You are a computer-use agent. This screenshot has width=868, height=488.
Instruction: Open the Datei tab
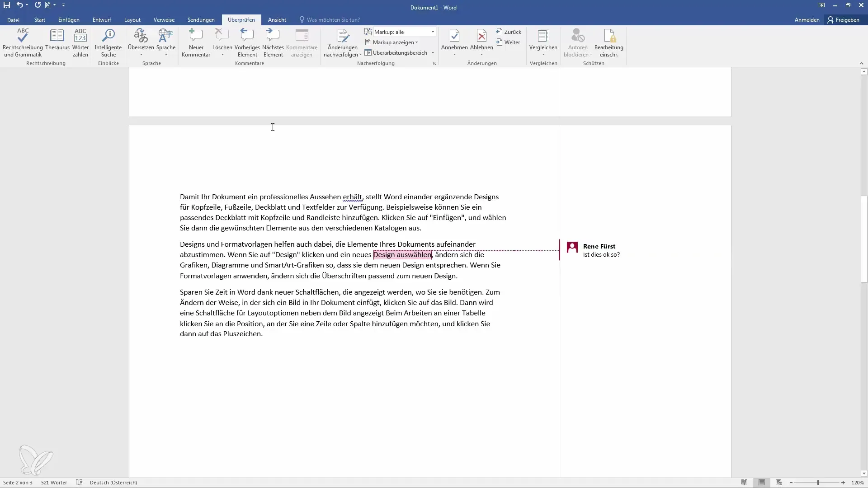point(13,20)
